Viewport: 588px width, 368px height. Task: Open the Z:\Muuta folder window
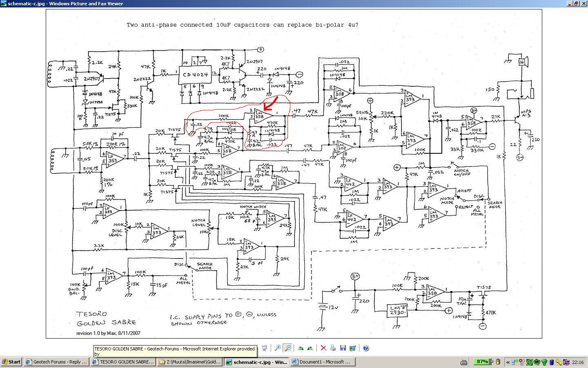(x=190, y=362)
